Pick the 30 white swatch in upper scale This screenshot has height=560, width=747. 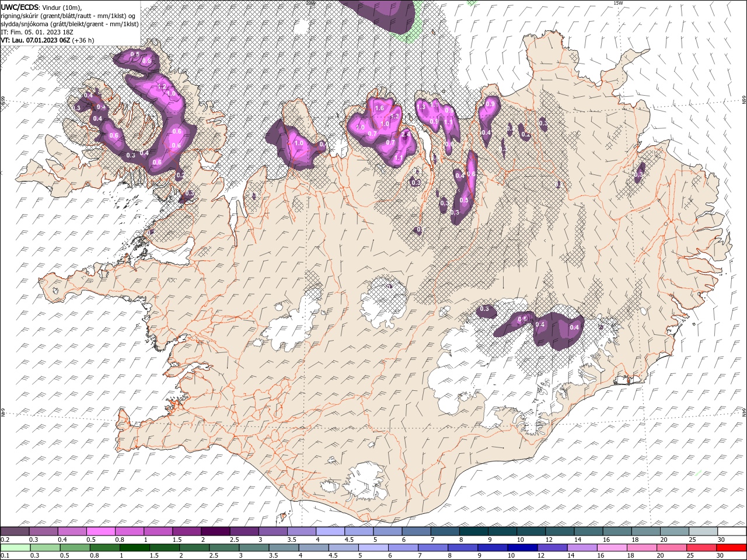(732, 531)
